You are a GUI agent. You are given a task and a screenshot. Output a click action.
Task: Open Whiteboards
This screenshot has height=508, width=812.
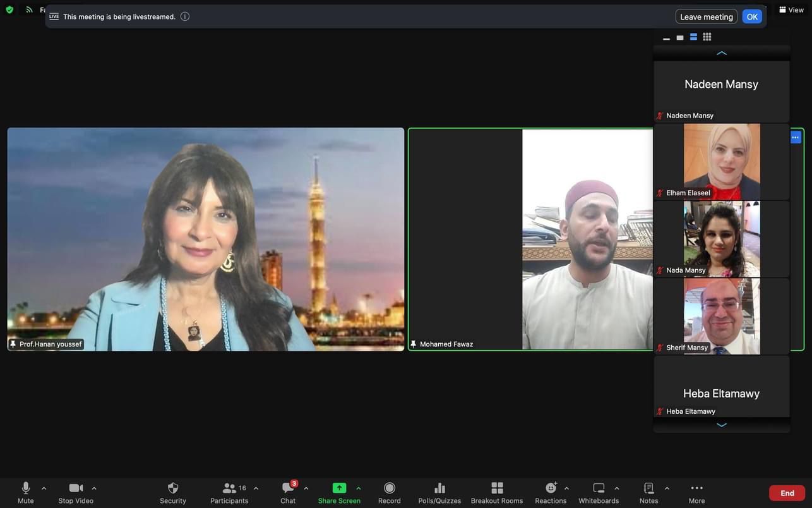pos(599,493)
